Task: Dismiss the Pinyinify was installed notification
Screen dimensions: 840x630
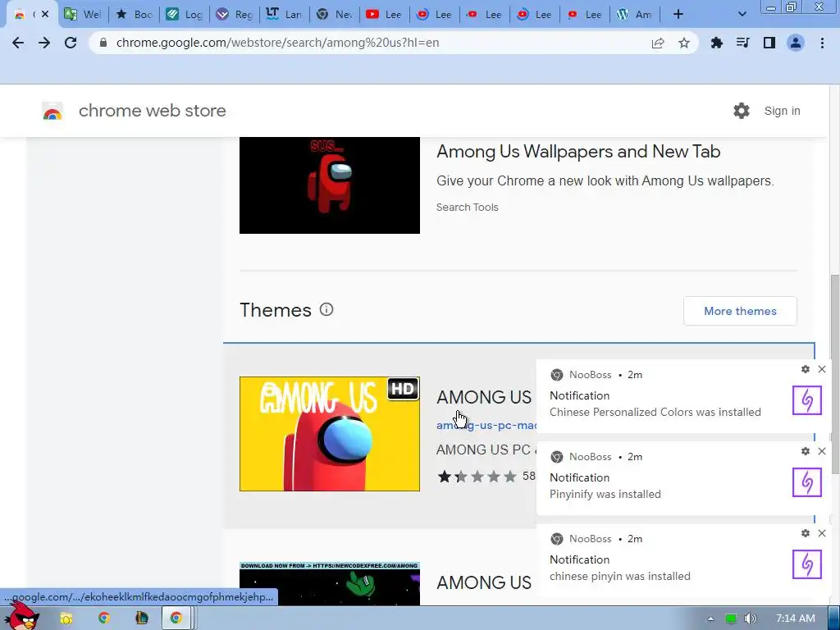Action: click(x=822, y=451)
